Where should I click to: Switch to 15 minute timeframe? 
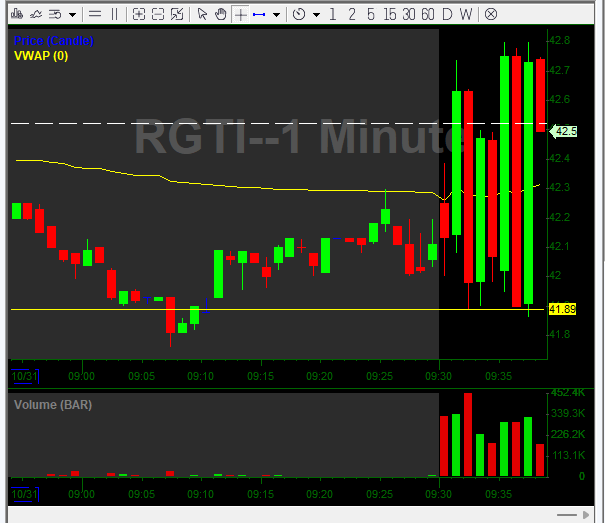(390, 15)
